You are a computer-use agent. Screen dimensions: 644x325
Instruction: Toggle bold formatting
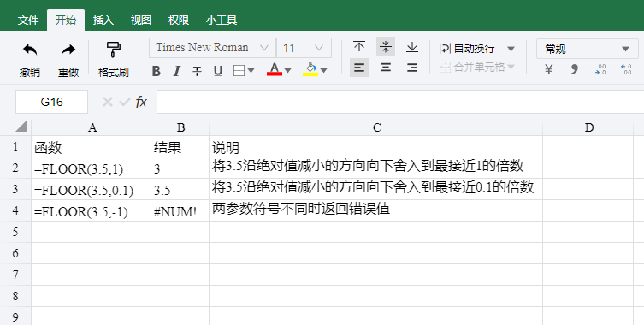(156, 71)
